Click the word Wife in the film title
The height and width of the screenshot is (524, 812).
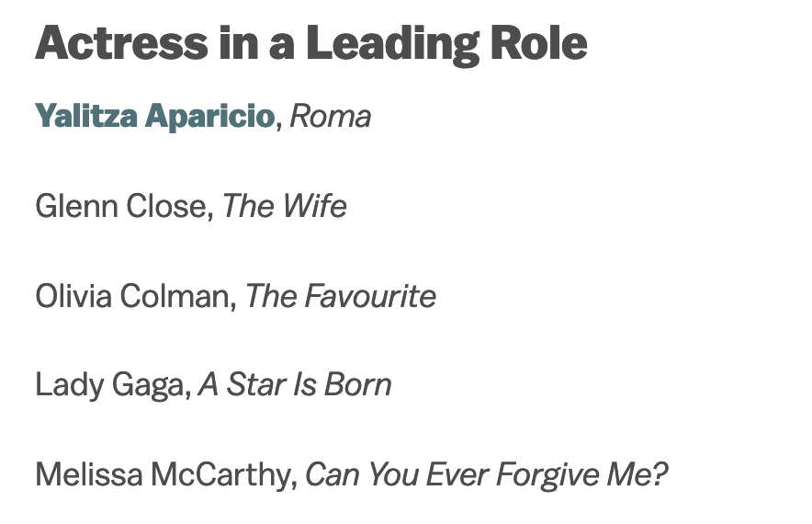[316, 206]
